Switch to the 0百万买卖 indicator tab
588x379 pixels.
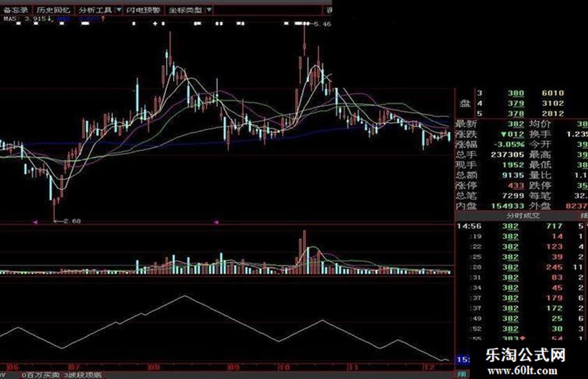(40, 375)
